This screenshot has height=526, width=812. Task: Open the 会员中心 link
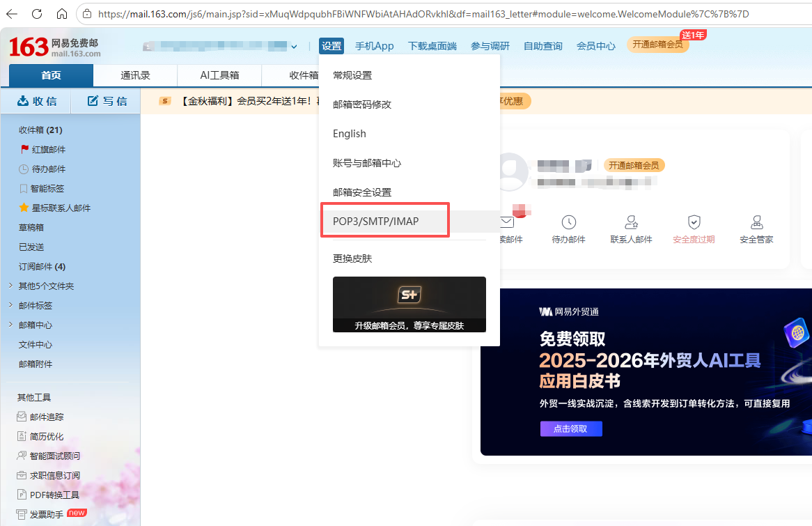click(596, 46)
